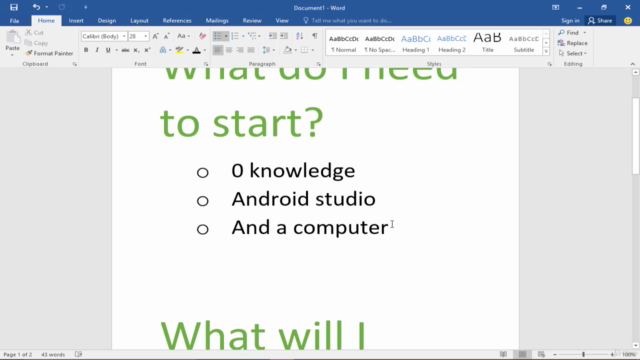Click the smiley feedback icon
This screenshot has width=640, height=360.
click(x=628, y=20)
